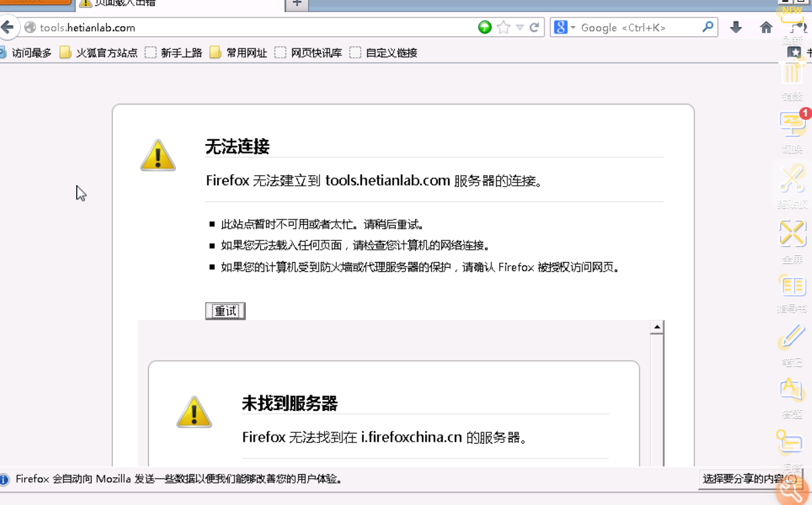The height and width of the screenshot is (505, 812).
Task: Open the 常用网址 bookmark folder
Action: (x=239, y=53)
